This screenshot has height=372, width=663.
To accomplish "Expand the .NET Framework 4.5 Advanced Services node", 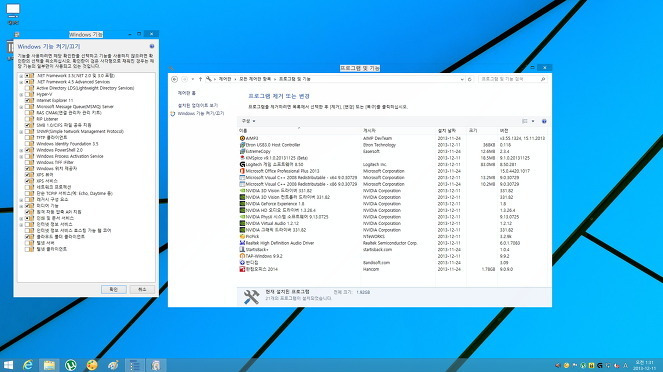I will (x=21, y=82).
